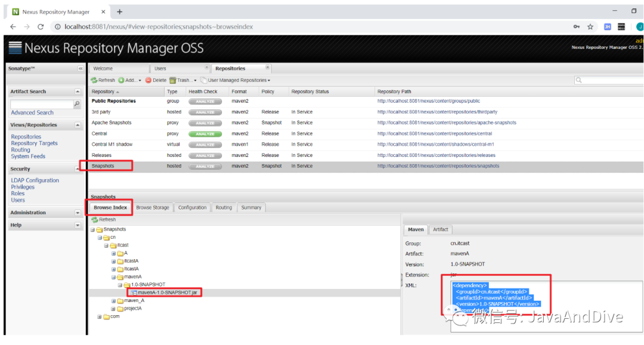The image size is (644, 345).
Task: Click ANALYZE for Central repository
Action: pyautogui.click(x=205, y=134)
